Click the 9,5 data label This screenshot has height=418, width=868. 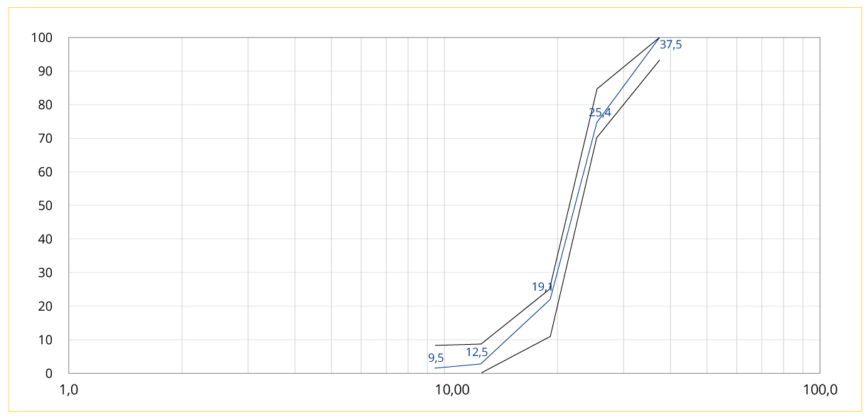436,358
